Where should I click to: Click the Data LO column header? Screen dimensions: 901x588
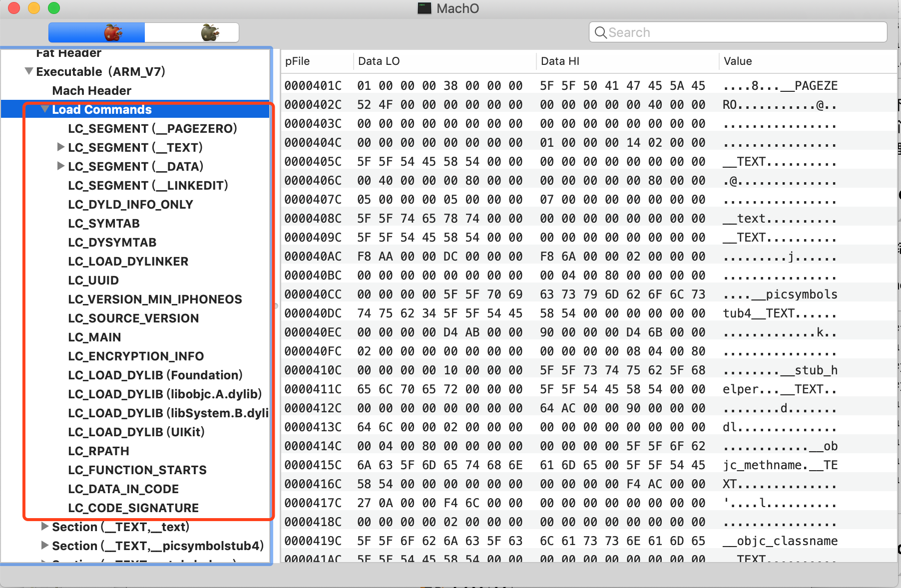click(x=445, y=61)
